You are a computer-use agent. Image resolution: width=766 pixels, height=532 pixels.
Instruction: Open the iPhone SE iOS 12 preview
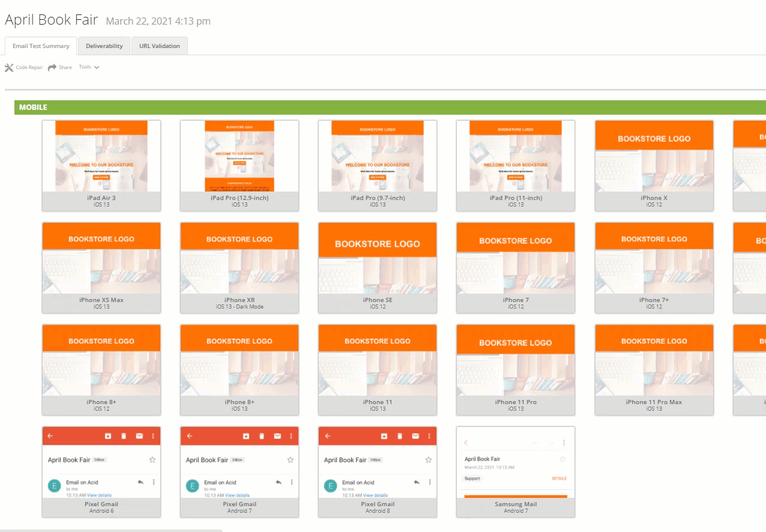point(378,268)
